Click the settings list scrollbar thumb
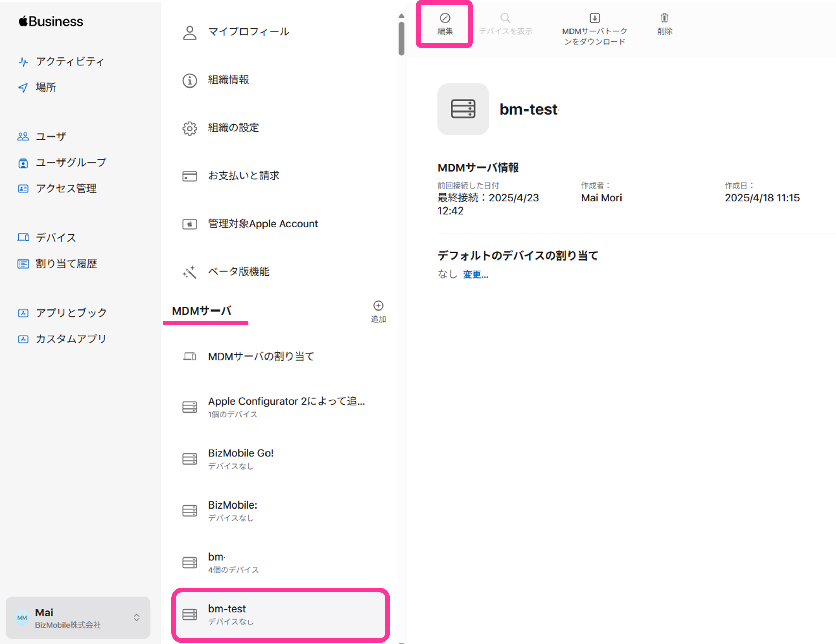Viewport: 836px width, 644px height. click(401, 38)
